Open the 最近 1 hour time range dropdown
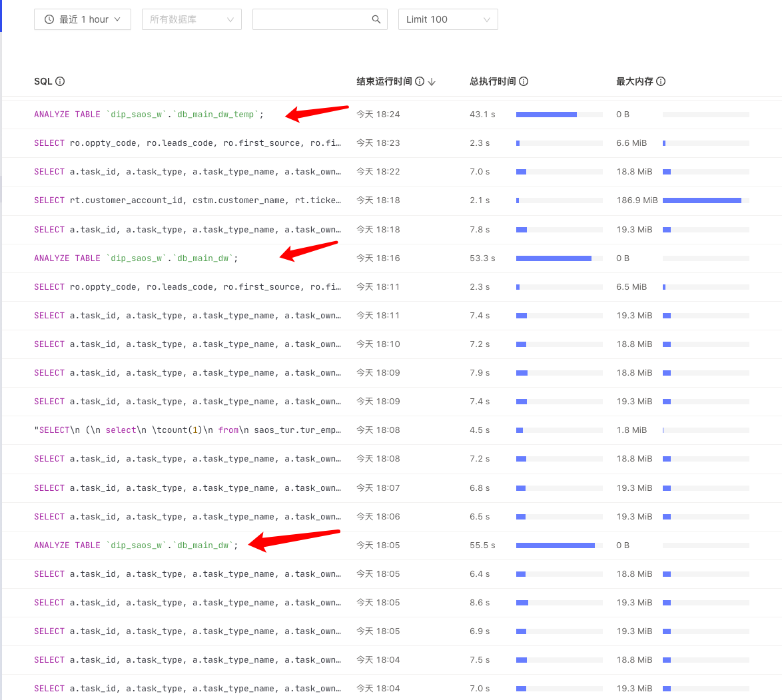This screenshot has height=700, width=782. point(83,19)
